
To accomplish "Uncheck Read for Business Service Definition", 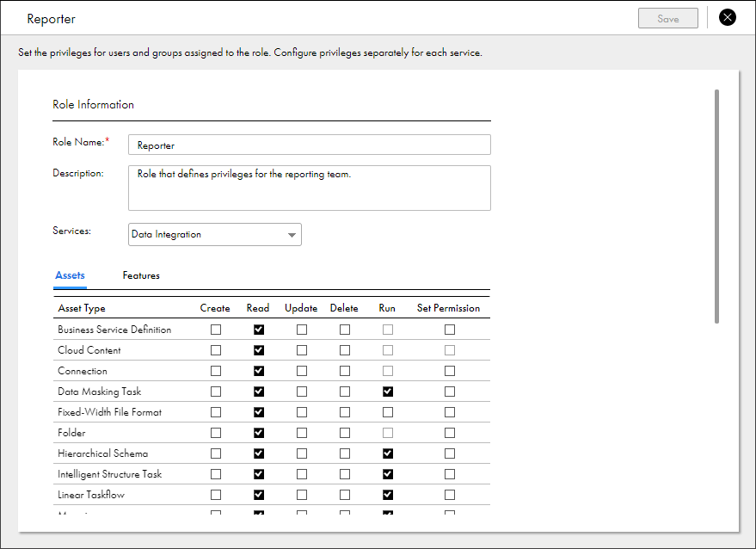I will [259, 330].
